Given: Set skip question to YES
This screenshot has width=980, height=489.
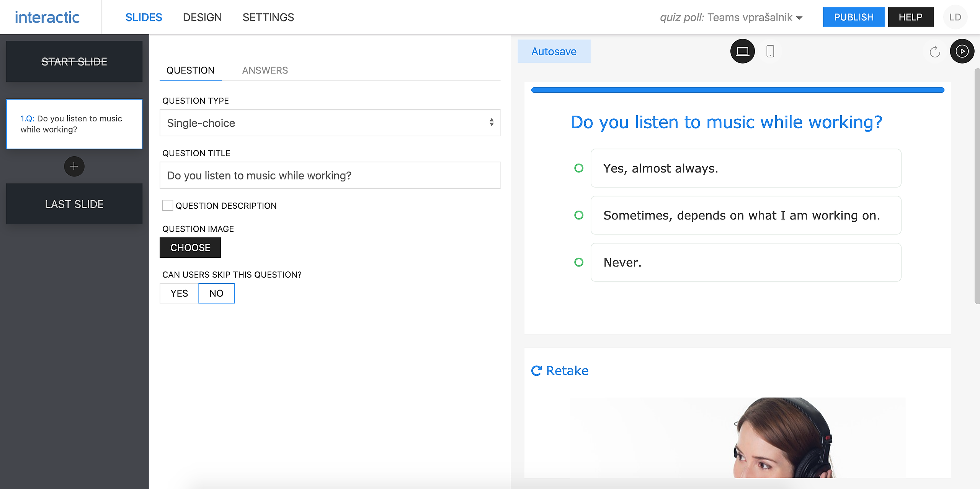Looking at the screenshot, I should [x=179, y=293].
